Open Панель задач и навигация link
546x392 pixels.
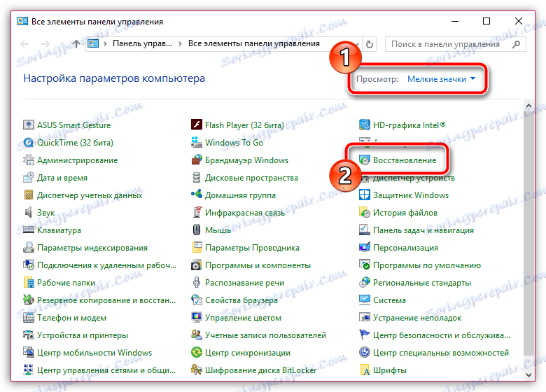[x=423, y=230]
